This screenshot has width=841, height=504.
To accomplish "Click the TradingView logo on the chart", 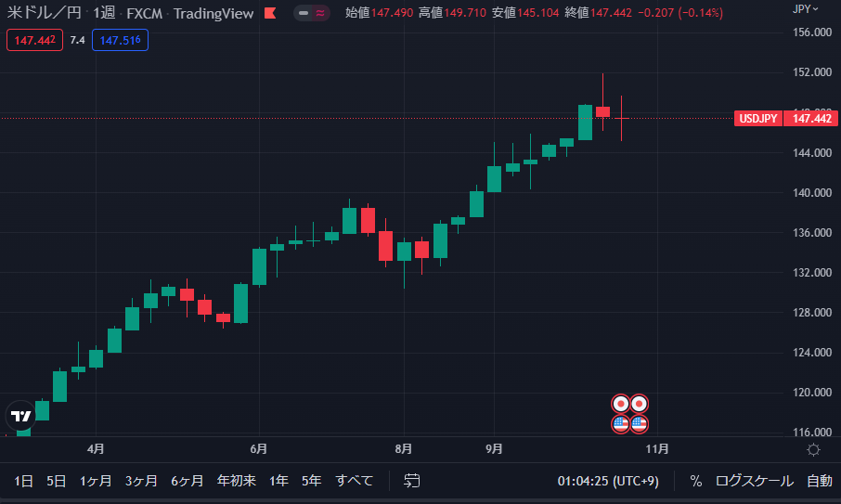I will (x=19, y=415).
